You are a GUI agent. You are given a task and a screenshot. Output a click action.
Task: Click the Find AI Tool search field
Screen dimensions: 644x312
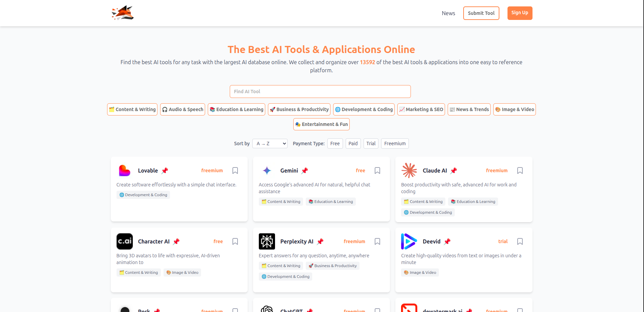tap(320, 92)
